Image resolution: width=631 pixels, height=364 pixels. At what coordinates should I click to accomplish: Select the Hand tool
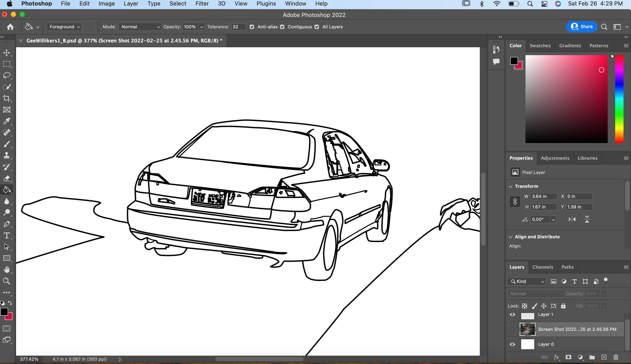click(x=7, y=270)
